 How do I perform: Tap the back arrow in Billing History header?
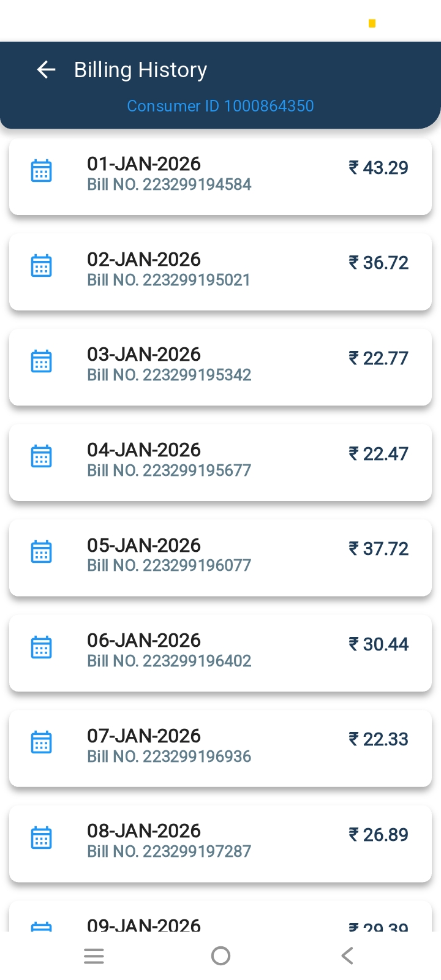pyautogui.click(x=47, y=70)
